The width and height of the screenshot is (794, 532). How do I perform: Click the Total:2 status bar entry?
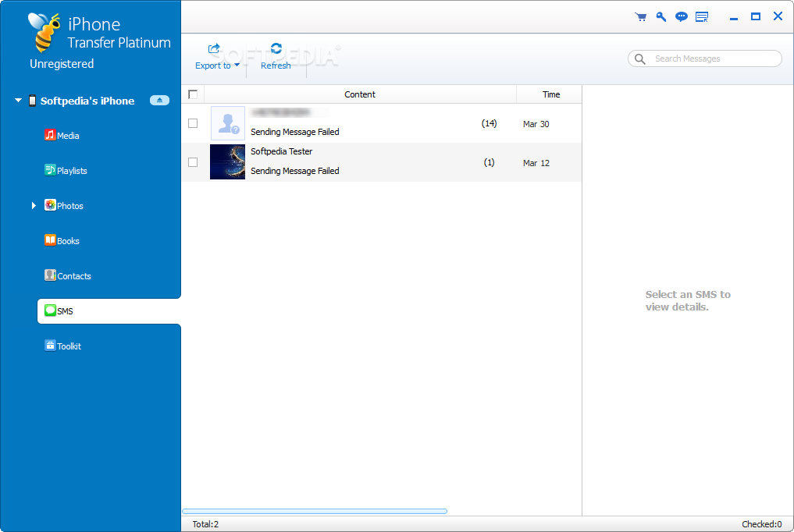tap(205, 524)
